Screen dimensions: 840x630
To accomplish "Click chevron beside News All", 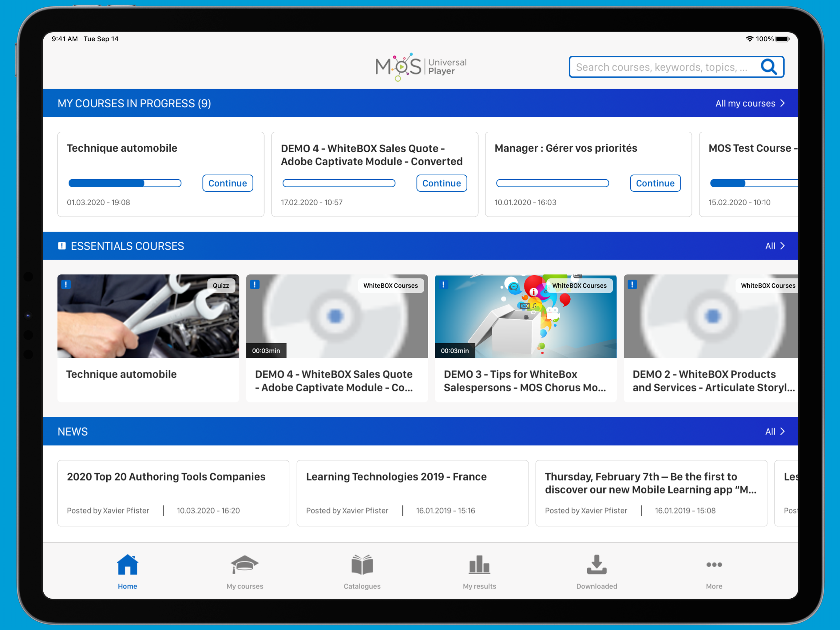I will tap(783, 431).
